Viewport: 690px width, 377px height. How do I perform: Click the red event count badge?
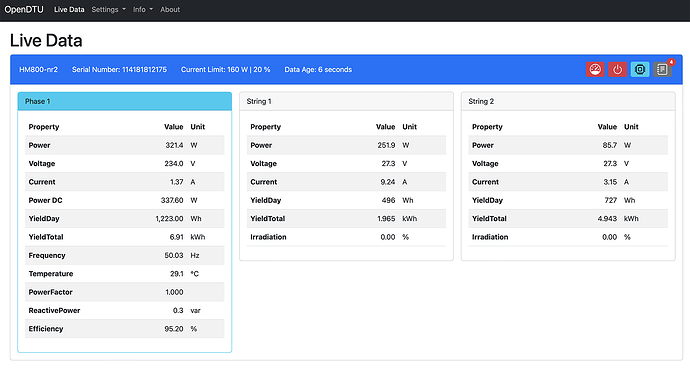click(672, 62)
